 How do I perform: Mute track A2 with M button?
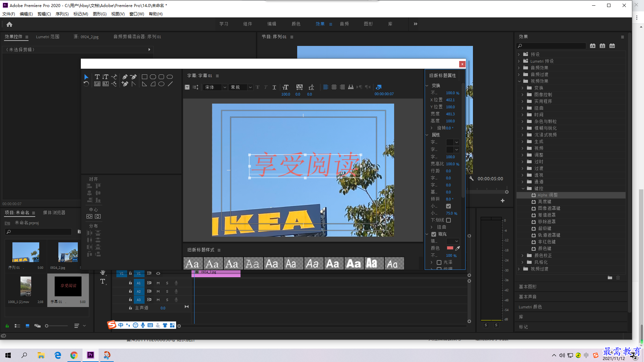[158, 292]
